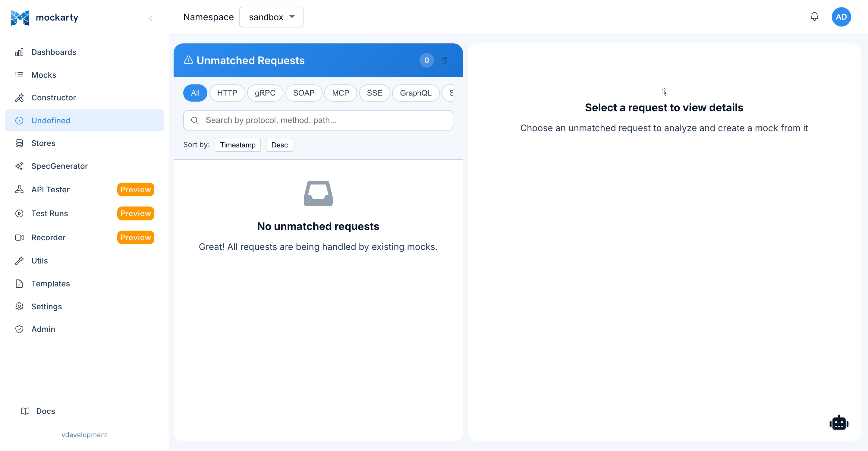868x451 pixels.
Task: Click the empty inbox tray icon
Action: [318, 194]
